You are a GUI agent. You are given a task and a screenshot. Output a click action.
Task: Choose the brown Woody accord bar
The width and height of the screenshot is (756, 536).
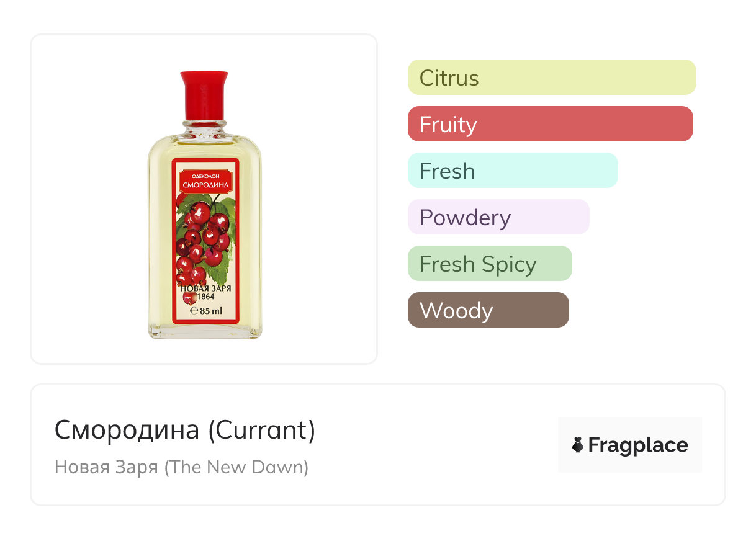click(x=488, y=310)
